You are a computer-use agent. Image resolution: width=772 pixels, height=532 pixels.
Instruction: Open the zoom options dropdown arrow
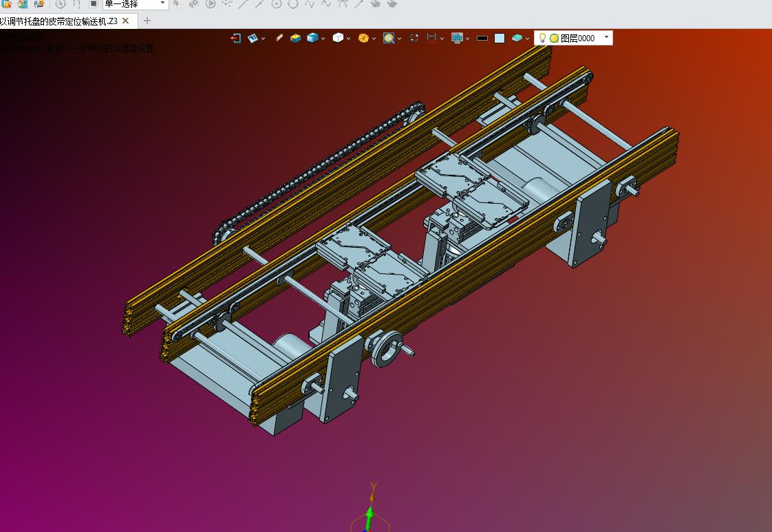399,39
